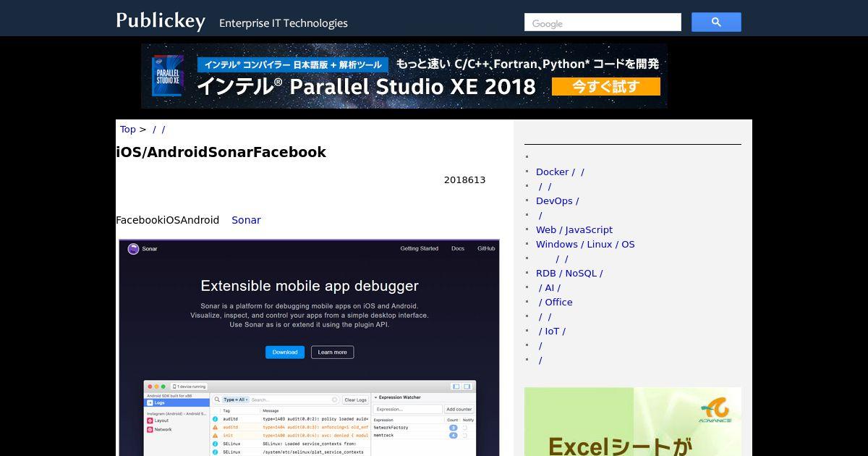The height and width of the screenshot is (456, 868).
Task: Click the orange 今すぐ試す button in banner
Action: pyautogui.click(x=606, y=87)
